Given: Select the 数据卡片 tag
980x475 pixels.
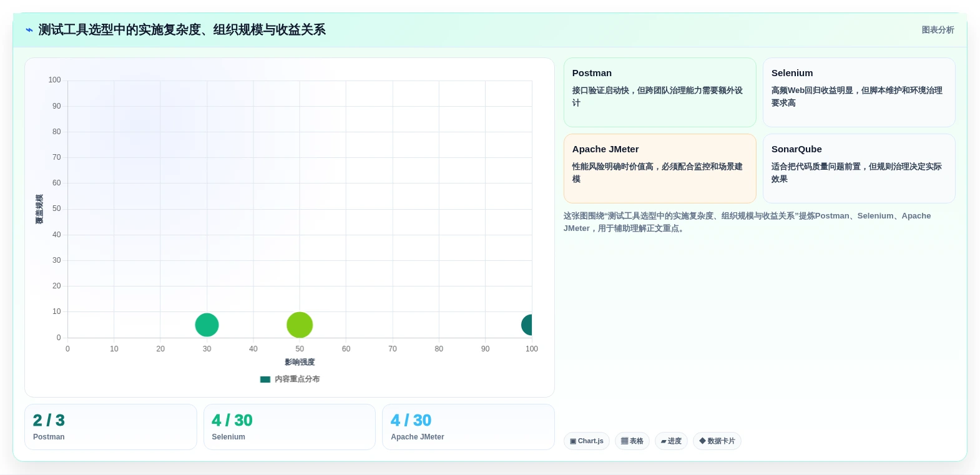Looking at the screenshot, I should point(717,441).
